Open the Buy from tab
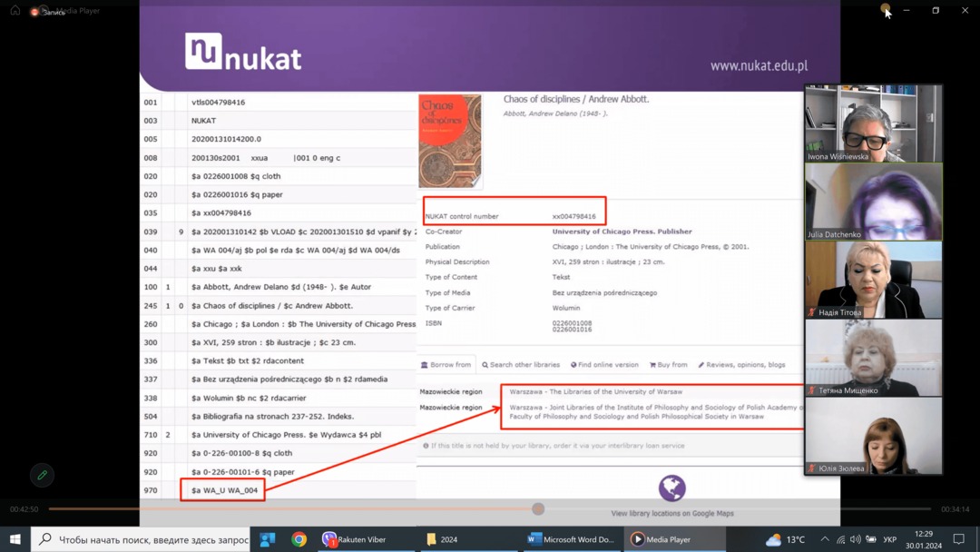Viewport: 980px width, 552px height. click(668, 364)
